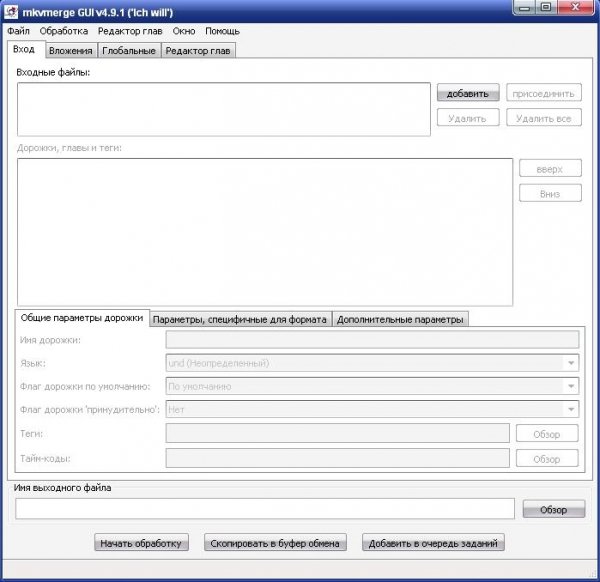Click the присоединить button
Screen dimensions: 600x582
(544, 93)
